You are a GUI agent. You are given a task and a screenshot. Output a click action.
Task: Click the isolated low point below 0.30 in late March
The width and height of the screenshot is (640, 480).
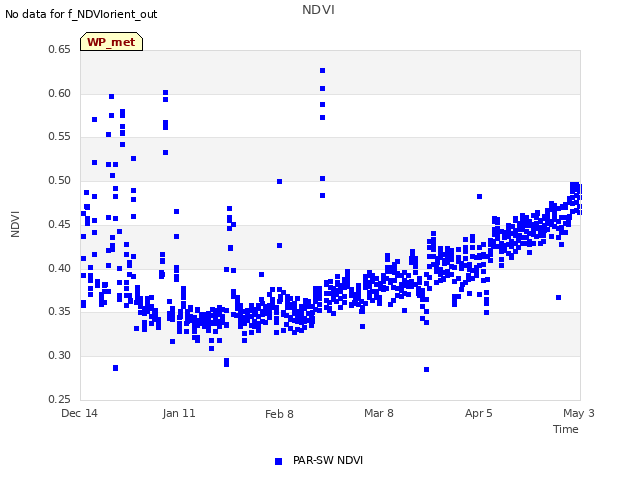tap(427, 369)
